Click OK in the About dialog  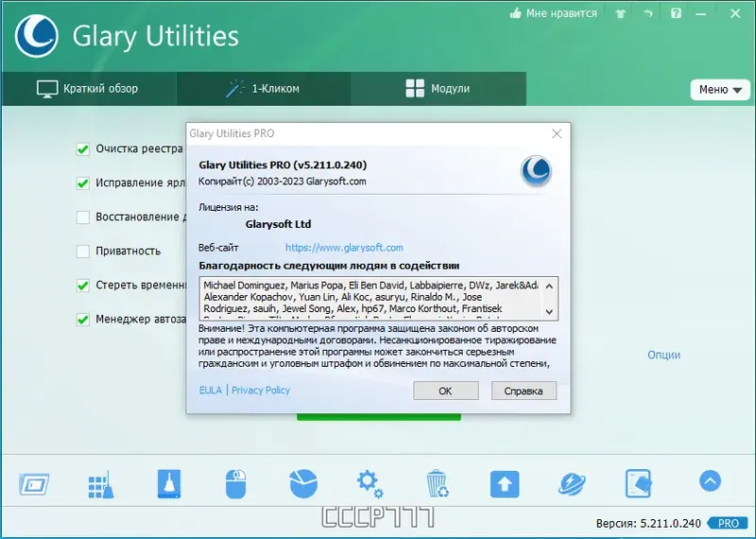(x=446, y=391)
